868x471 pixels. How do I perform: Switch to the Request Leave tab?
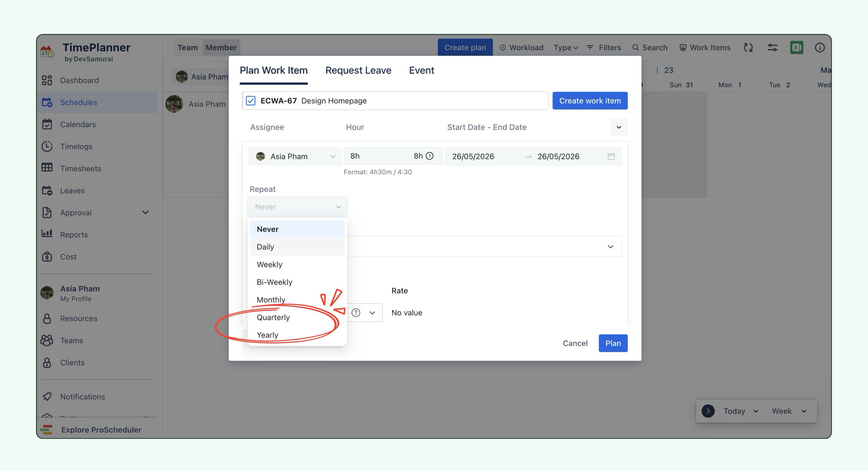pos(358,70)
